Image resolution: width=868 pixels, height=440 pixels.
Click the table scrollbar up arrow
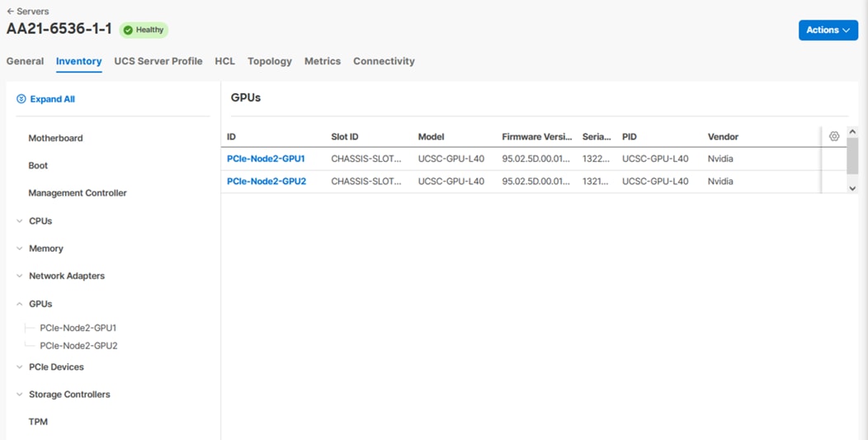tap(852, 132)
